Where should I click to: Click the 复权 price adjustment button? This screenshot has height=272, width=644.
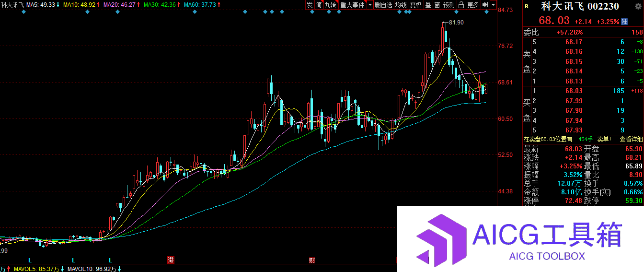click(415, 5)
